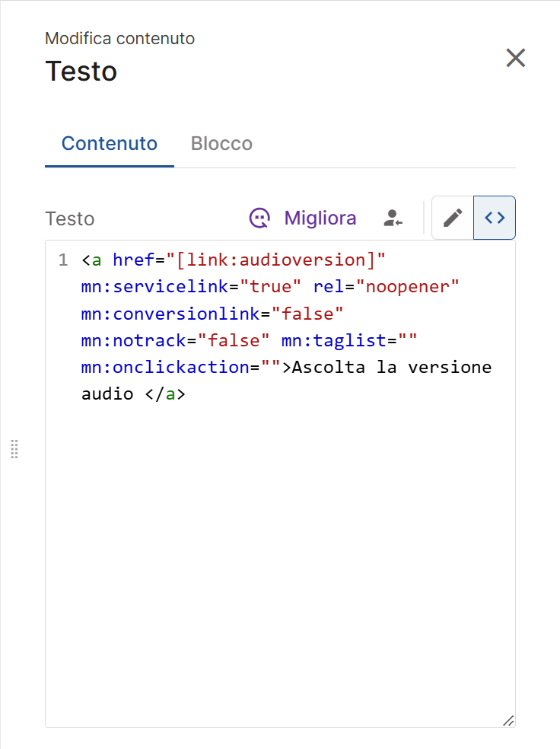The height and width of the screenshot is (749, 560).
Task: Click the 'Ascolta la versione' link text
Action: tap(392, 367)
